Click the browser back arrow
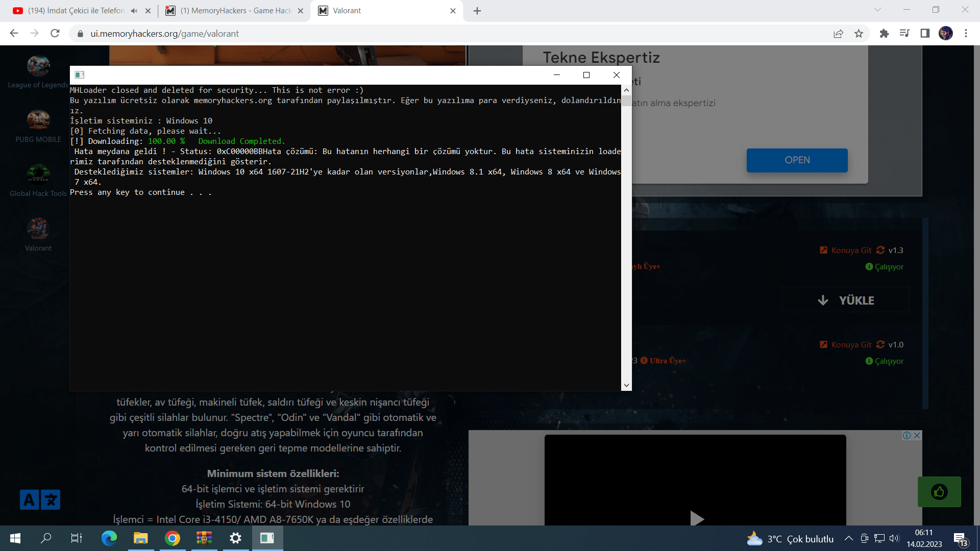 coord(14,33)
